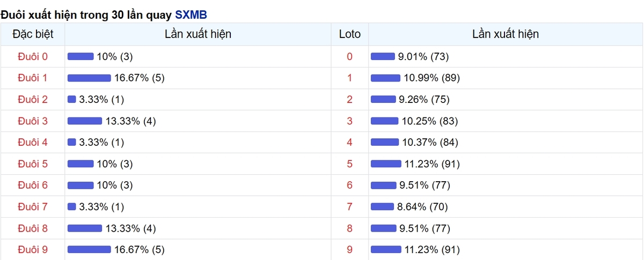Click the Đuôi 1 label
Viewport: 644px width, 260px height.
(x=33, y=78)
